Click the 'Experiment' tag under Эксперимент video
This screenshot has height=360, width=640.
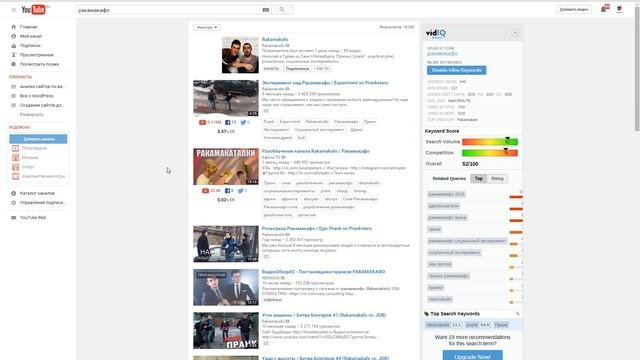click(289, 122)
